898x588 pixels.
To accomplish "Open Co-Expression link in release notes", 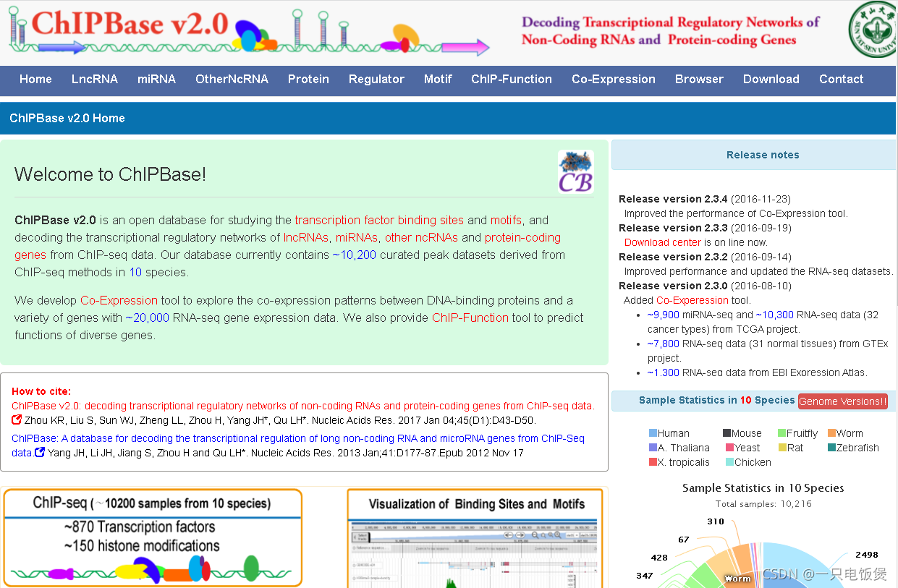I will 692,300.
